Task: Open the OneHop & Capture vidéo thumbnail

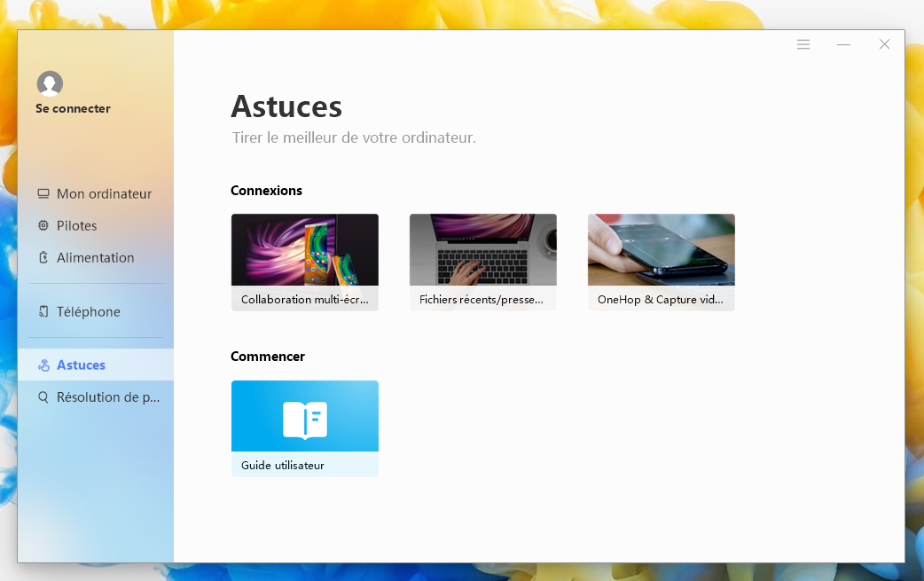Action: pyautogui.click(x=662, y=250)
